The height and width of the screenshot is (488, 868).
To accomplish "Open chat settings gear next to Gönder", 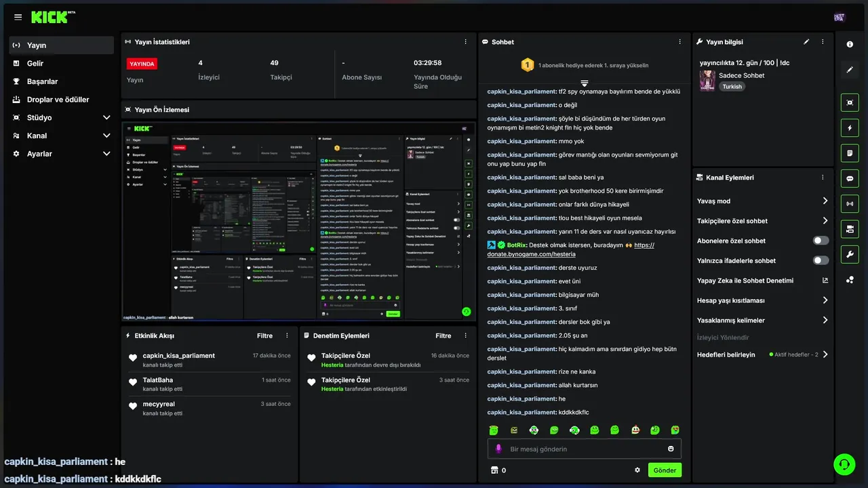I will 637,470.
